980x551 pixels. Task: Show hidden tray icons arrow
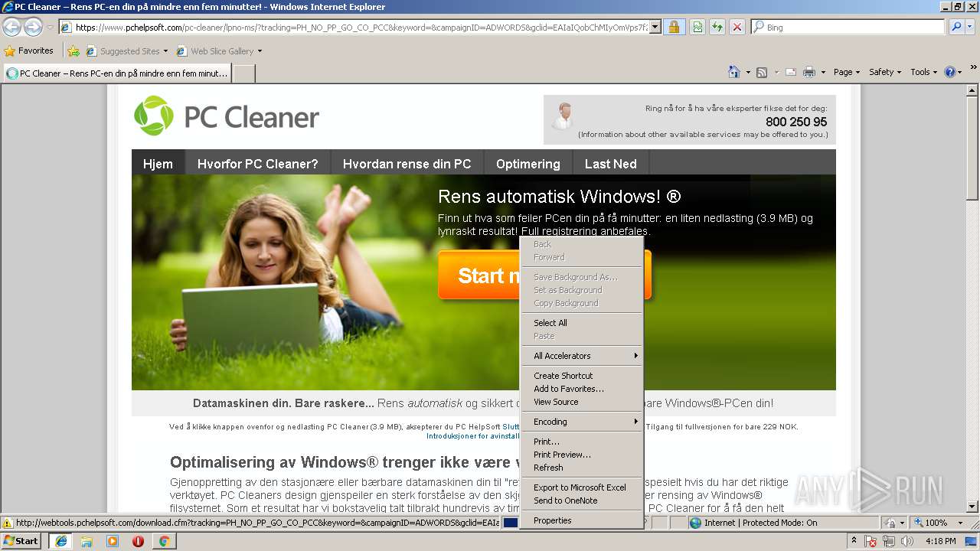854,541
